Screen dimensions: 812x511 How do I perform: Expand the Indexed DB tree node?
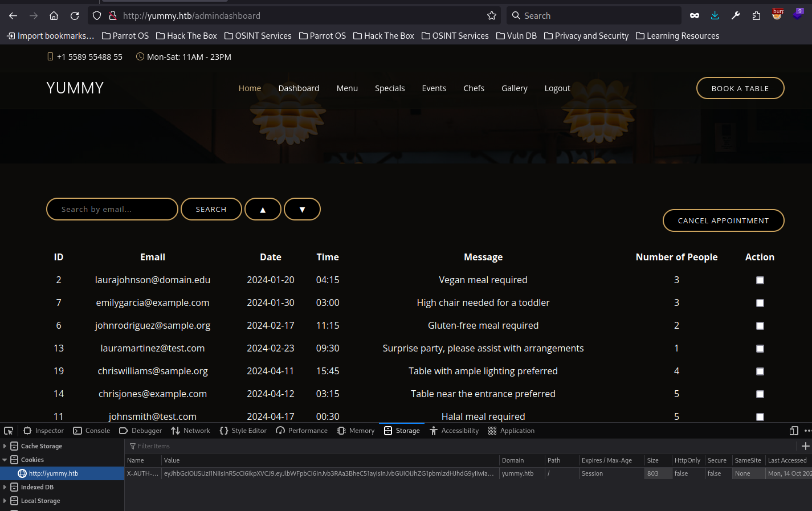click(x=5, y=487)
